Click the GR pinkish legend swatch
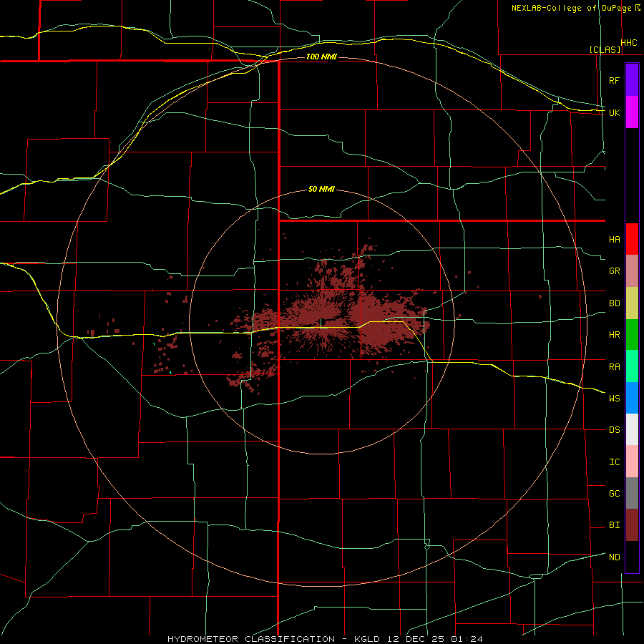Image resolution: width=644 pixels, height=644 pixels. (x=632, y=270)
